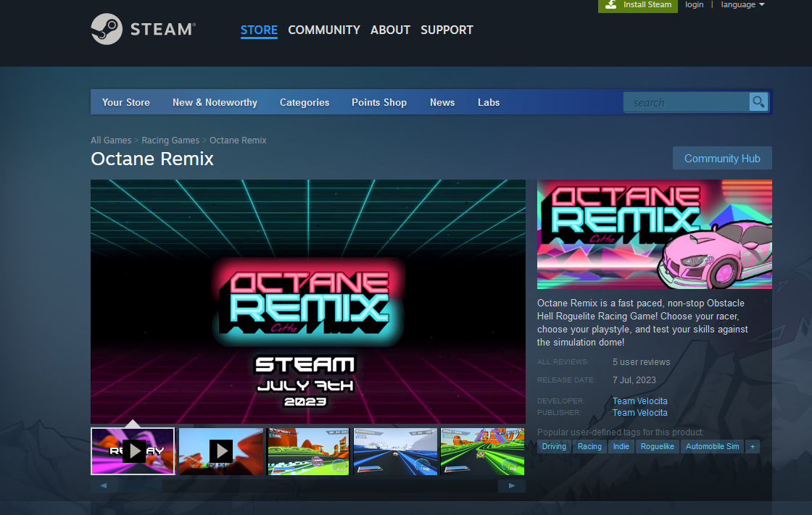Open the language dropdown
Image resolution: width=812 pixels, height=515 pixels.
point(742,4)
